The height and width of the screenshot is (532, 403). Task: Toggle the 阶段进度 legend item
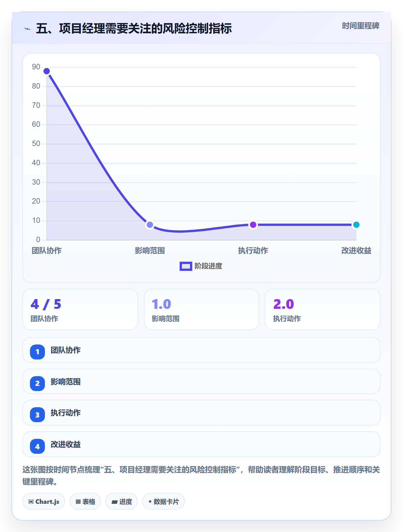tap(201, 266)
